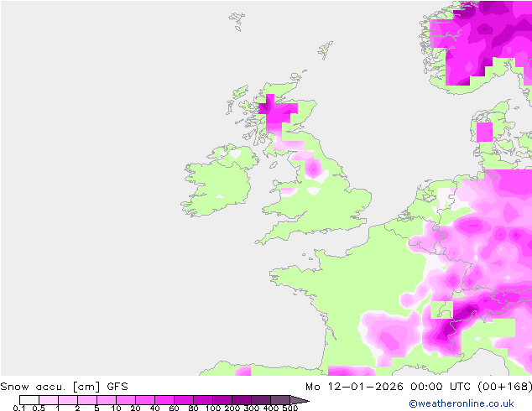
Task: Select the 10–20 cm legend swatch
Action: tap(126, 400)
